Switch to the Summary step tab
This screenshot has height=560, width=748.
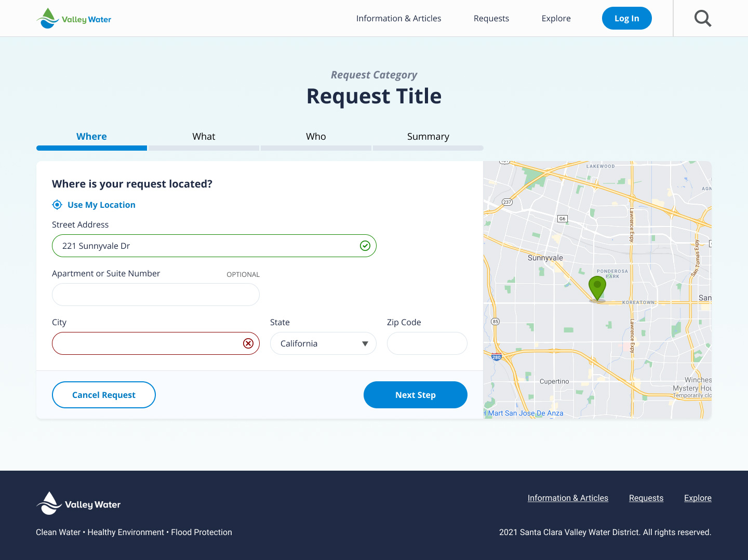pos(428,140)
